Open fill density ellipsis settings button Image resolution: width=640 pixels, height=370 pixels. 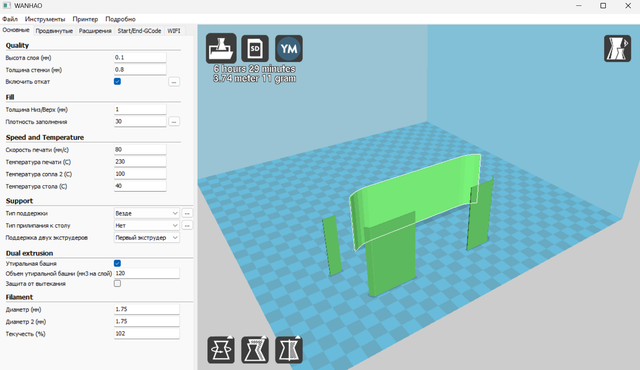pos(174,122)
